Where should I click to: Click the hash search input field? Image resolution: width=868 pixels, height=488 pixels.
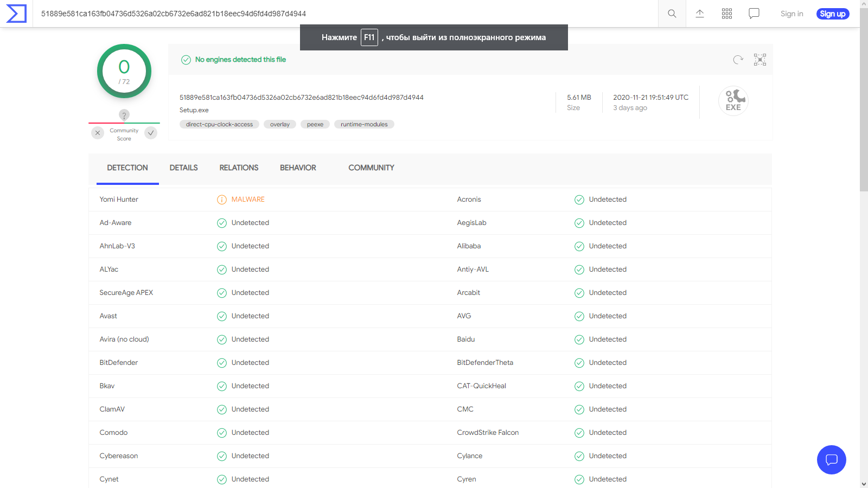(x=325, y=14)
